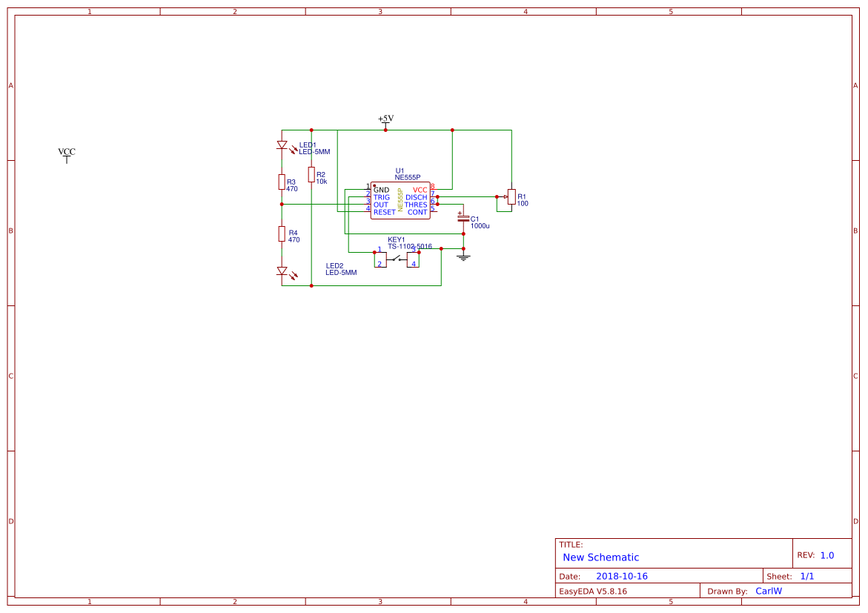Click the New Schematic title text
This screenshot has width=868, height=613.
pyautogui.click(x=601, y=557)
